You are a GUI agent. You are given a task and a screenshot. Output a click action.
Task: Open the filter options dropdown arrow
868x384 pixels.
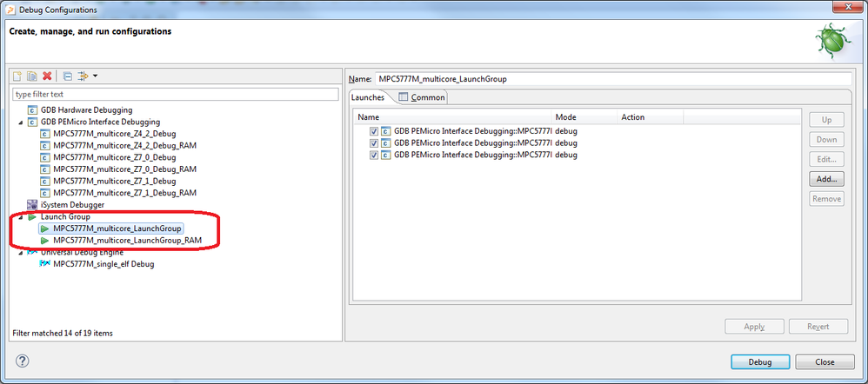95,76
